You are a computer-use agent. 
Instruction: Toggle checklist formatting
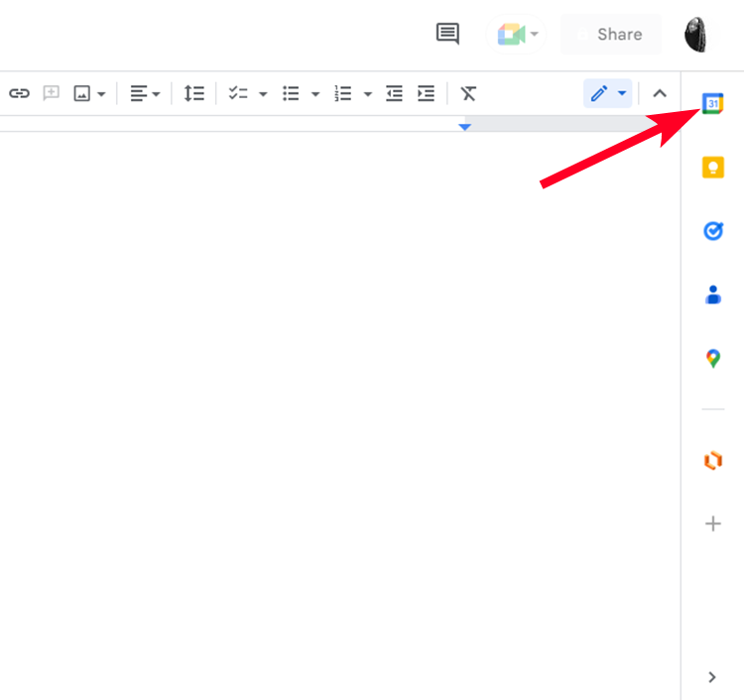point(238,93)
